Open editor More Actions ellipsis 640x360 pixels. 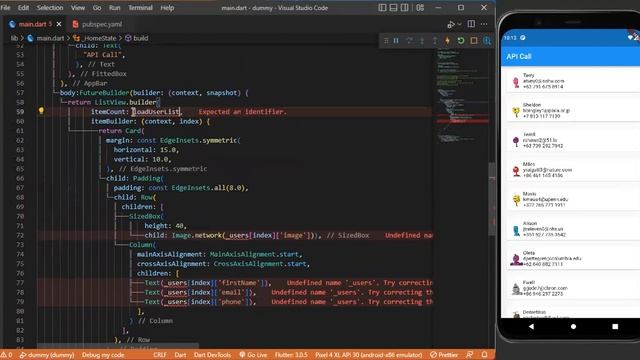(x=484, y=24)
